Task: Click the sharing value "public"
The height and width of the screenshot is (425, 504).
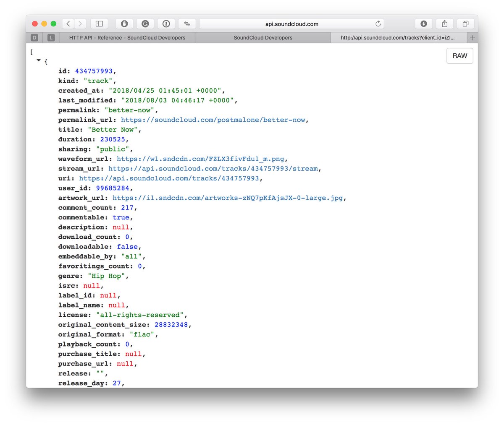Action: pyautogui.click(x=113, y=149)
